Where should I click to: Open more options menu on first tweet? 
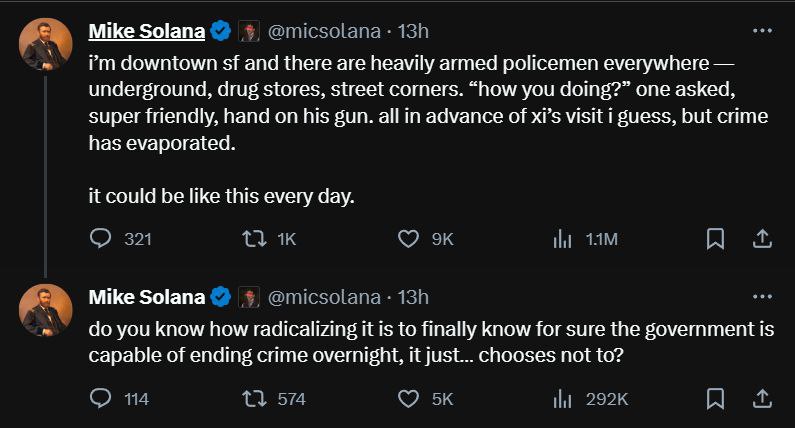click(762, 31)
